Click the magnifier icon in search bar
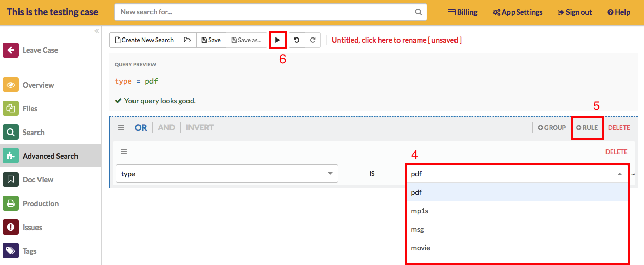 [419, 12]
